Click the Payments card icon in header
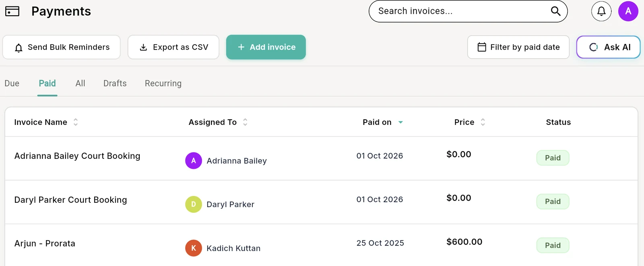Viewport: 644px width, 266px height. coord(12,11)
